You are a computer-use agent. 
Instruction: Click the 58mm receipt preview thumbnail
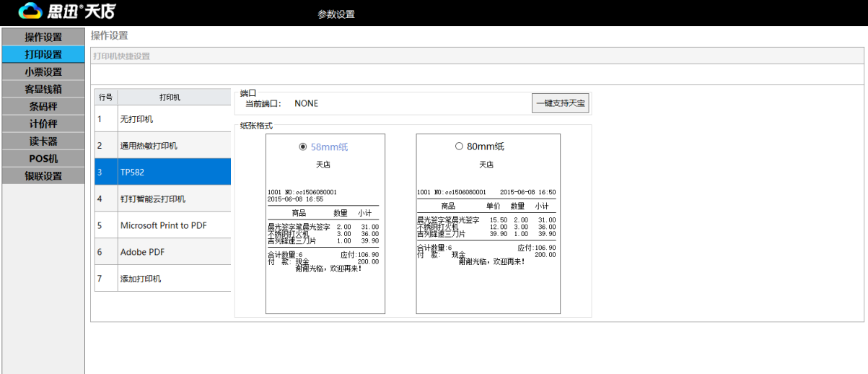click(325, 224)
